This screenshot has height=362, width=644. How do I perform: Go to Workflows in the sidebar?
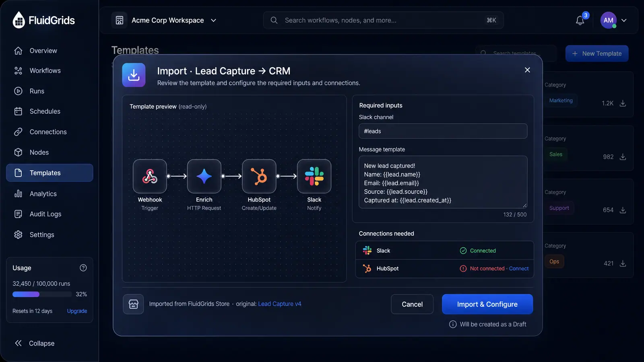coord(50,71)
